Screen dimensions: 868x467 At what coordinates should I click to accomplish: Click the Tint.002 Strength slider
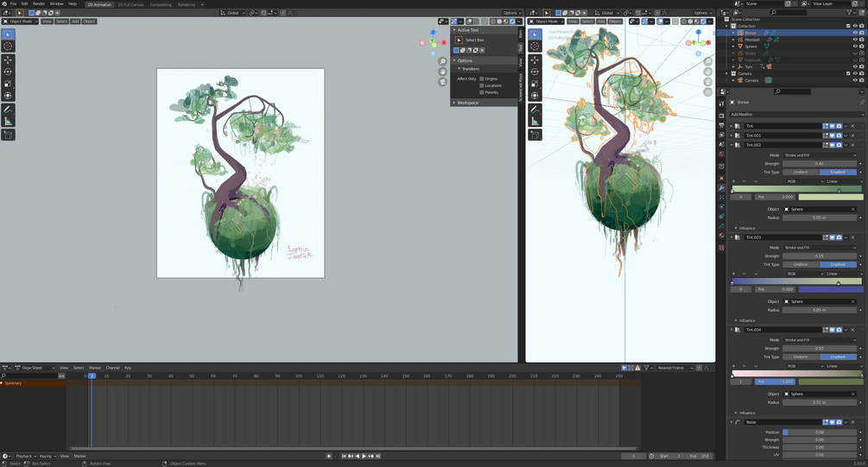pyautogui.click(x=820, y=164)
